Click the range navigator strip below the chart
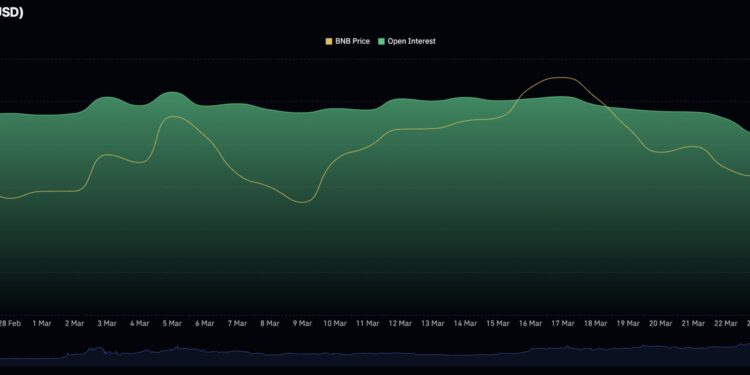 (x=375, y=355)
